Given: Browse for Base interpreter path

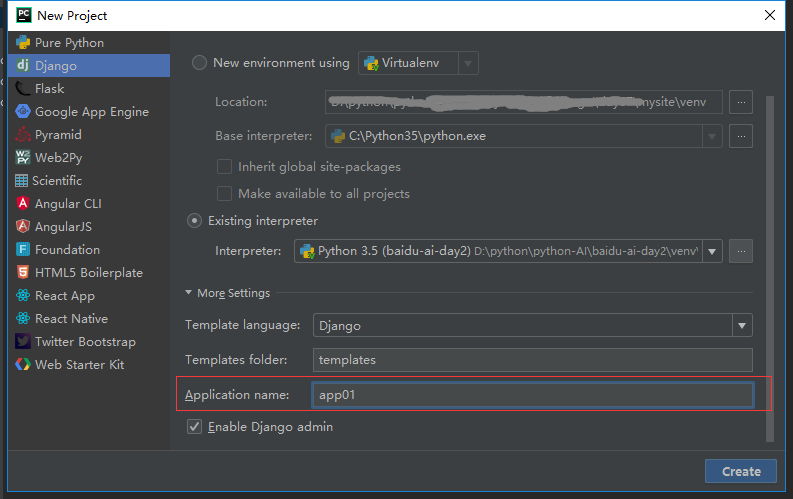Looking at the screenshot, I should point(741,136).
